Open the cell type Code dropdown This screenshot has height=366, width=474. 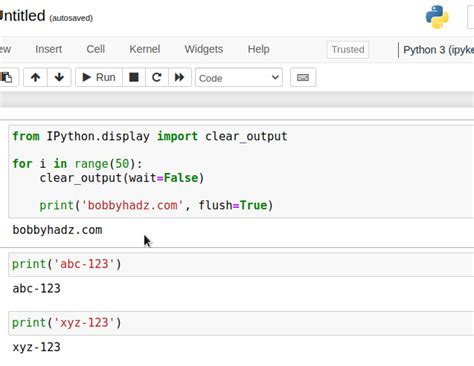pos(239,78)
